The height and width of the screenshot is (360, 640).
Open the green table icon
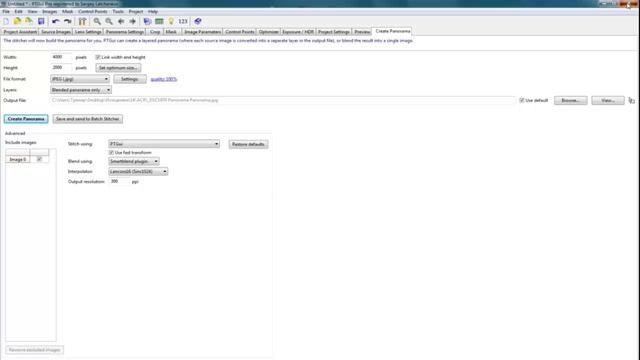[159, 21]
